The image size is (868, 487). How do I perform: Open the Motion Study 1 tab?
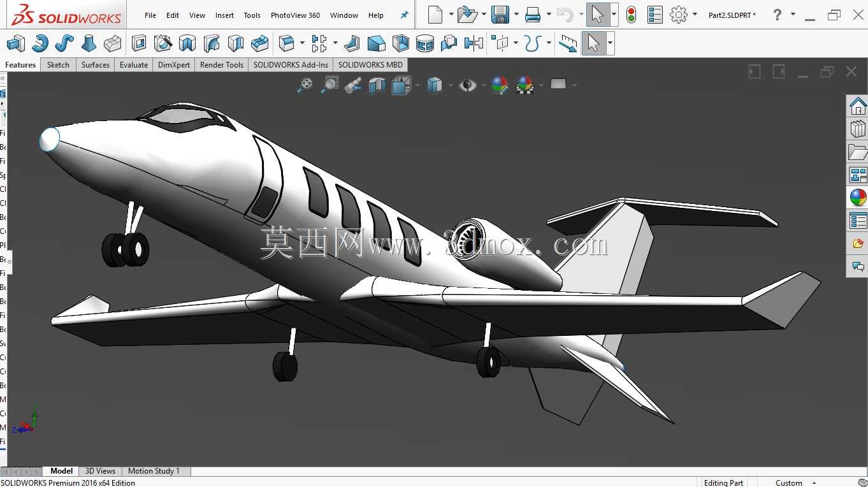tap(154, 471)
